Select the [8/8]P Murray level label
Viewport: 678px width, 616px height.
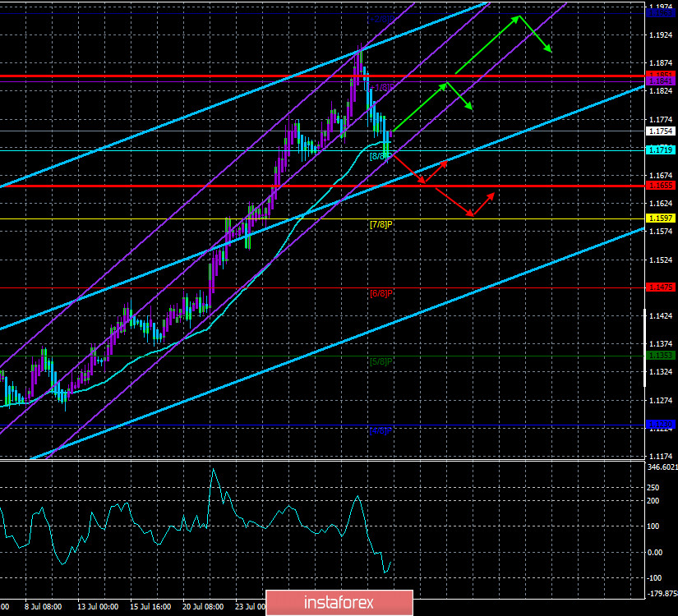pos(380,156)
